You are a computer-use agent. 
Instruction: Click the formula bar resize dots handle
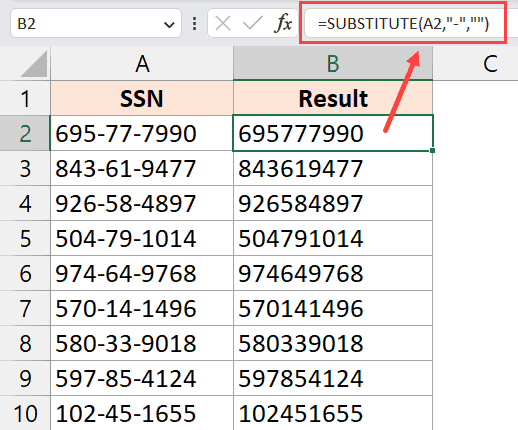click(x=194, y=24)
